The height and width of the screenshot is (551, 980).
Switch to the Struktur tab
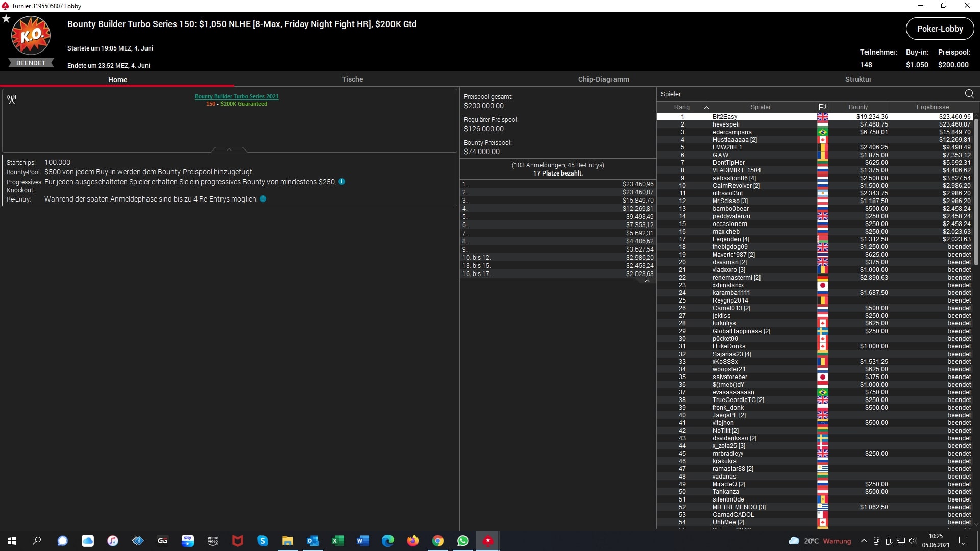(x=858, y=79)
